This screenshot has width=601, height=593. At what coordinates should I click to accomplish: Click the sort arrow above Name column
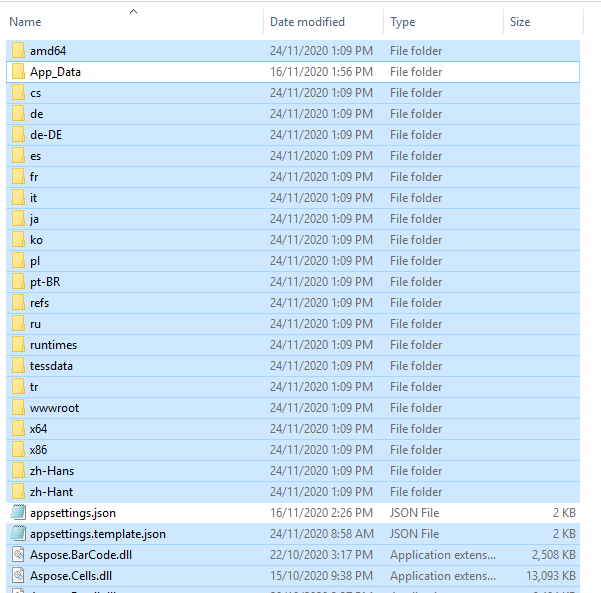133,11
